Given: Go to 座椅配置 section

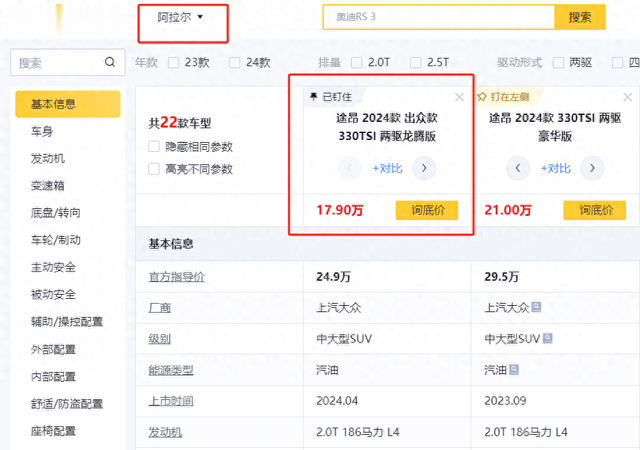Looking at the screenshot, I should [x=53, y=431].
